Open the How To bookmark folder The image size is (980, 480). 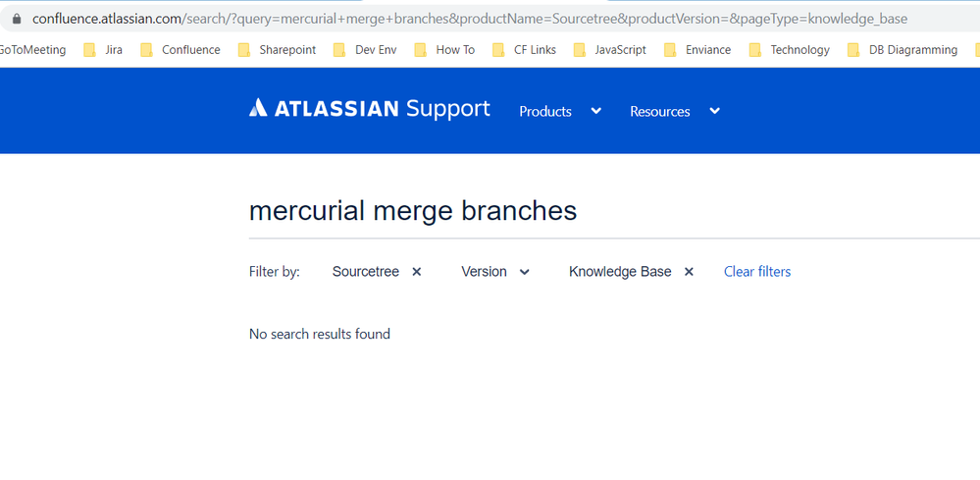click(444, 50)
